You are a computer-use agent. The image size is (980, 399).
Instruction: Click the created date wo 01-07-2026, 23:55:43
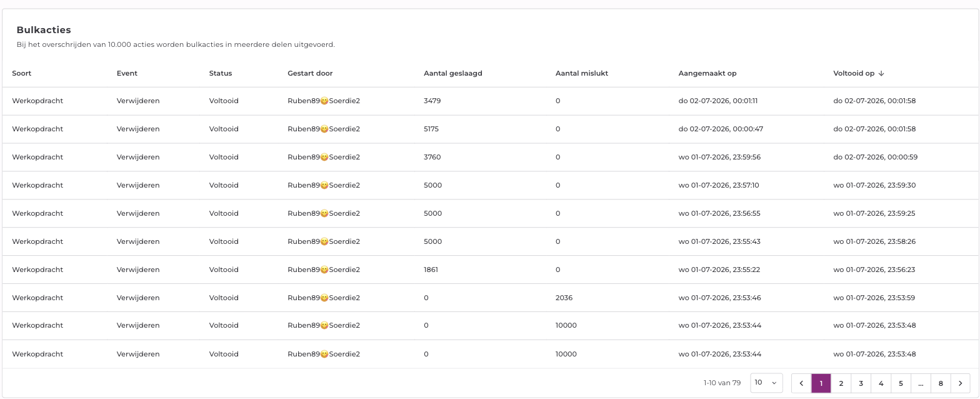(719, 241)
